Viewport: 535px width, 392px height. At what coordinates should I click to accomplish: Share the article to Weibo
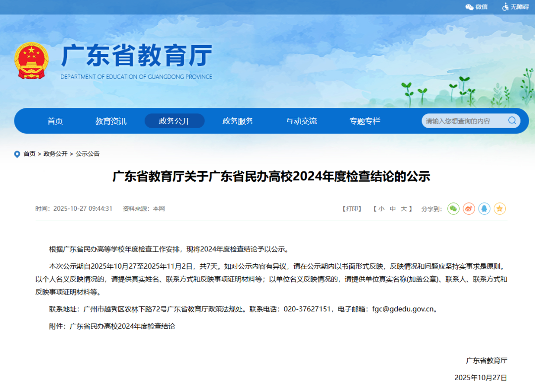click(469, 209)
